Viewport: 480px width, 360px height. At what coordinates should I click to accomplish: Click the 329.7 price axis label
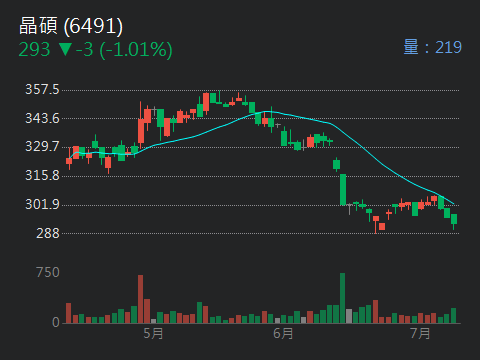pos(42,146)
